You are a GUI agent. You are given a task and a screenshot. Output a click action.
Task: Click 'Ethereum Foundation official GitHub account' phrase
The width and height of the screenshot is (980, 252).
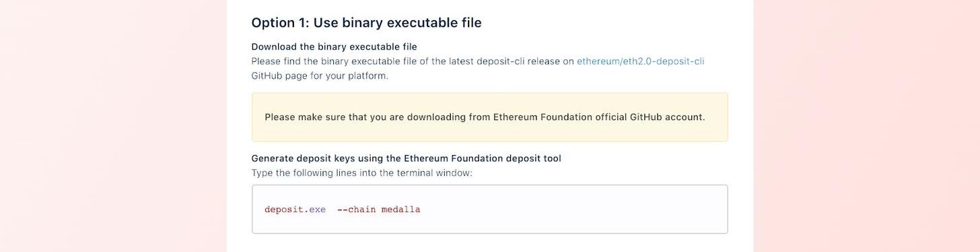[599, 117]
